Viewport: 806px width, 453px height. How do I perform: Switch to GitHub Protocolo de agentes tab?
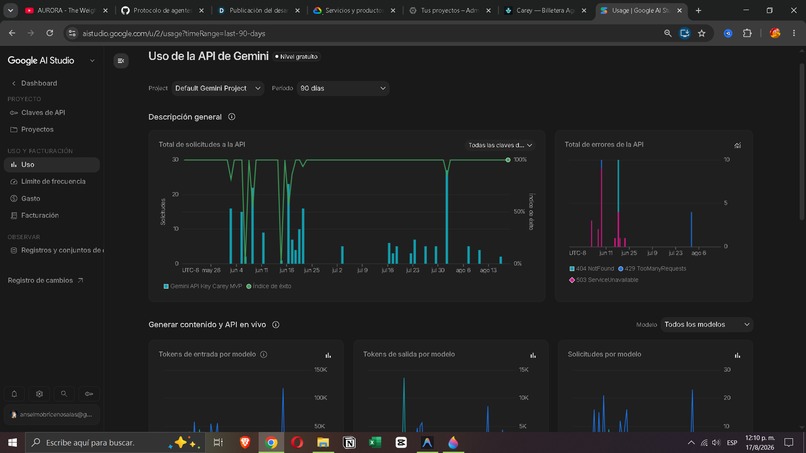[x=161, y=10]
